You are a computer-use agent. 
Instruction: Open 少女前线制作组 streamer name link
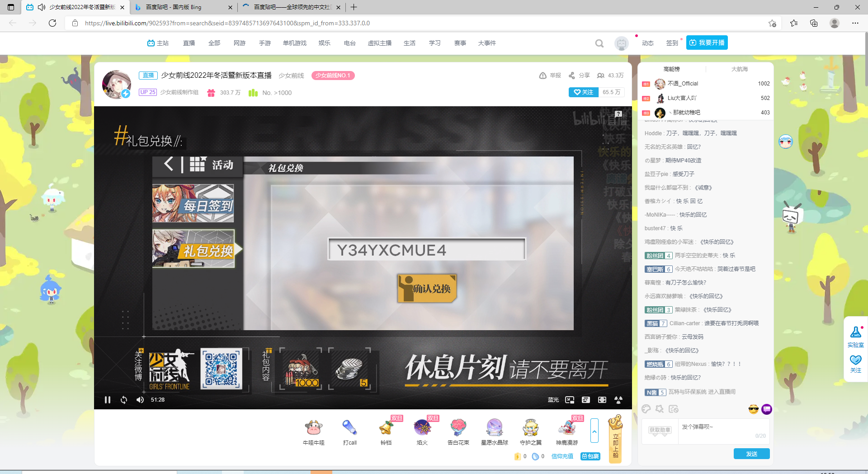pos(179,92)
